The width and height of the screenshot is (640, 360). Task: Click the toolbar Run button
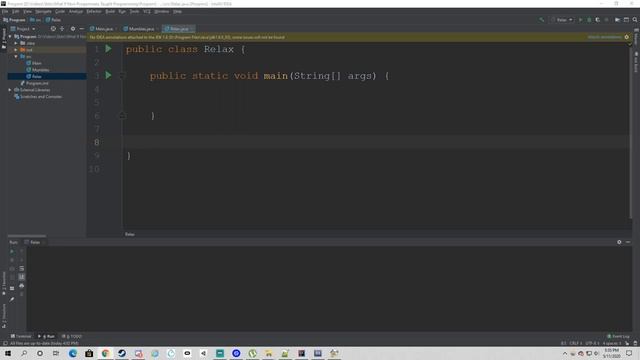tap(580, 20)
